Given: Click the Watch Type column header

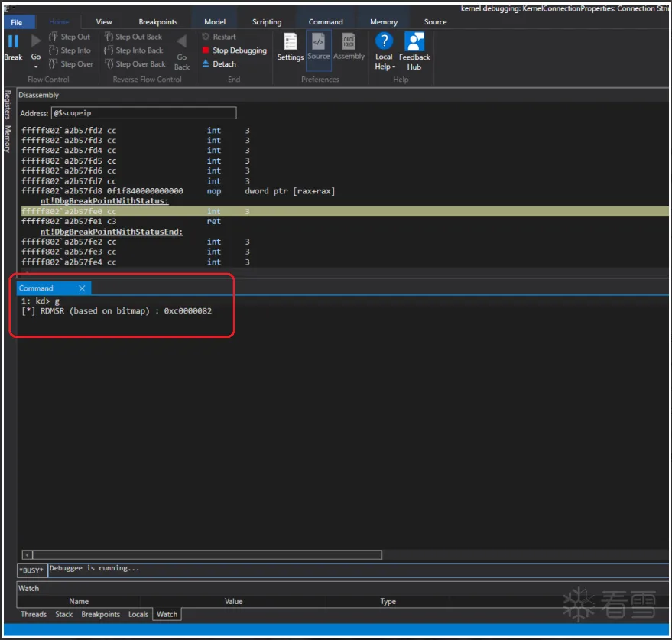Looking at the screenshot, I should tap(388, 602).
